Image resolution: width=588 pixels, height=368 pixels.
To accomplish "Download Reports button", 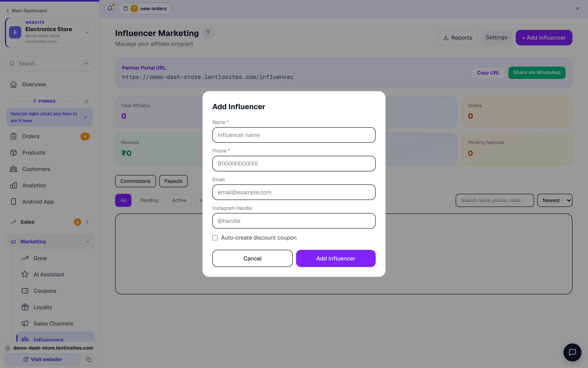I will (458, 38).
